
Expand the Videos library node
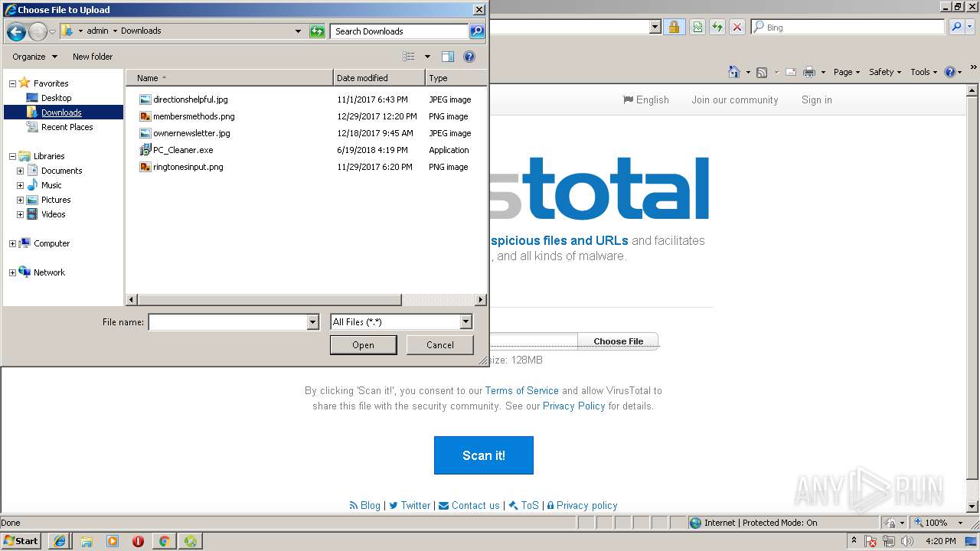tap(20, 214)
